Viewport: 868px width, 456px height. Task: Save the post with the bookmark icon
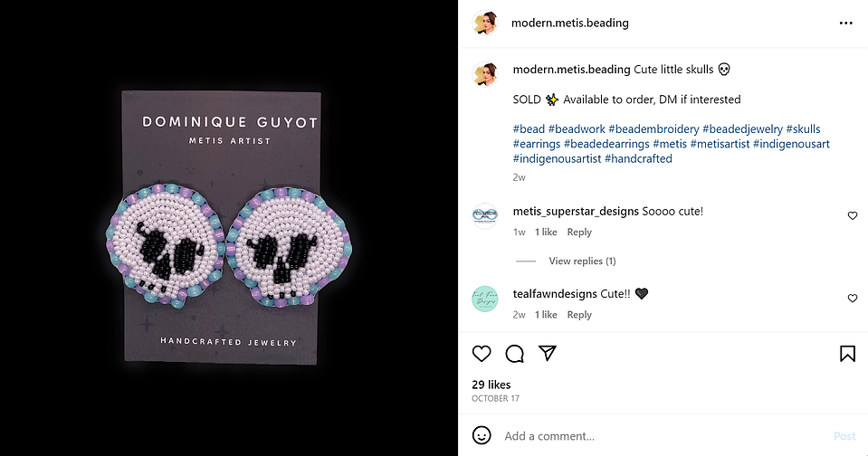[847, 354]
